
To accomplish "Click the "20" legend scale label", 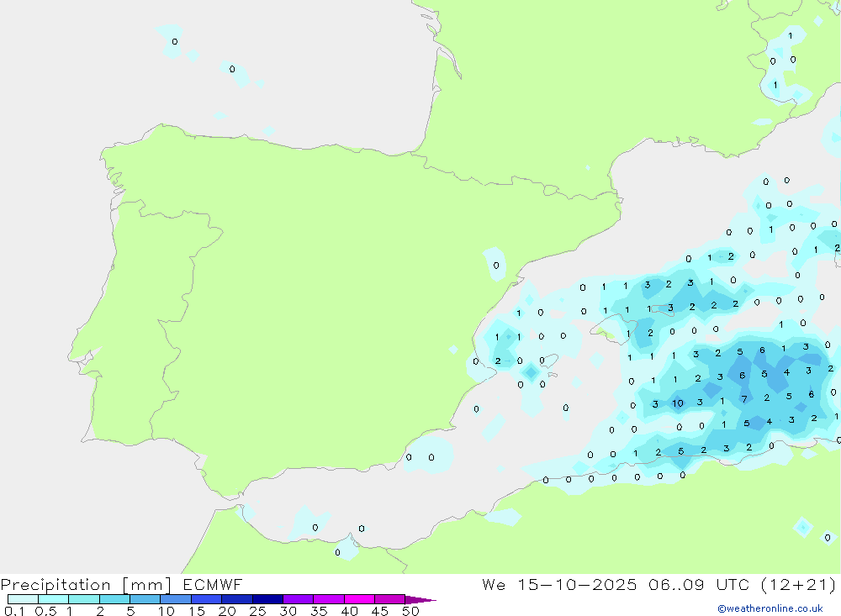I will pos(227,611).
